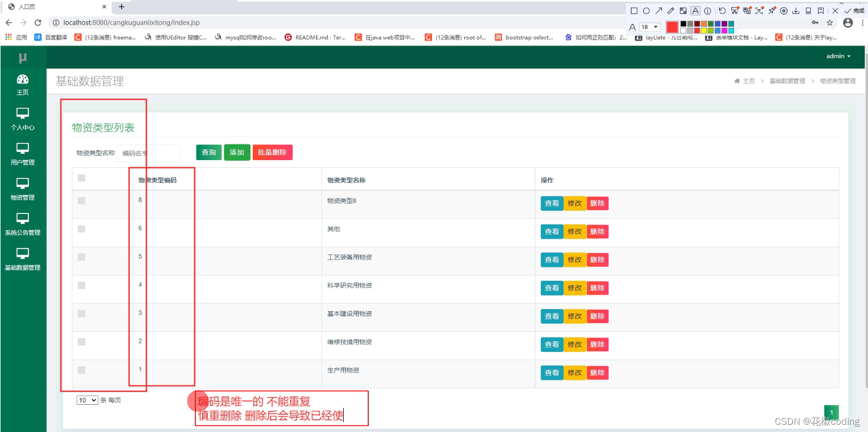The image size is (868, 432).
Task: Go to 主页 in the sidebar
Action: coord(23,85)
